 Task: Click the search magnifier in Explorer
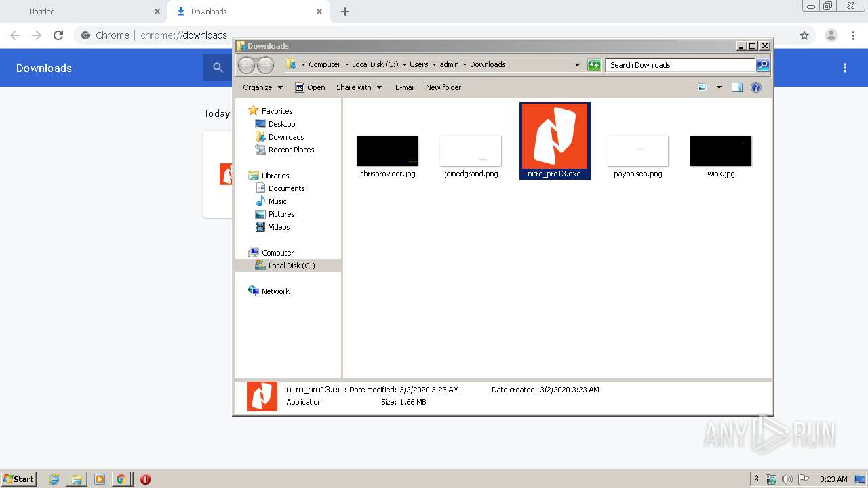(x=763, y=65)
